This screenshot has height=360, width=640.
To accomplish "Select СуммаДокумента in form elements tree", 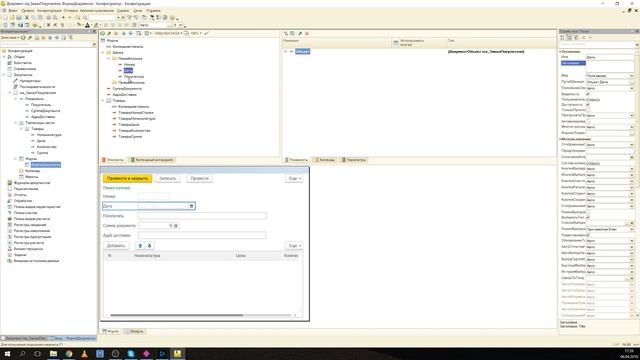I will click(x=127, y=89).
